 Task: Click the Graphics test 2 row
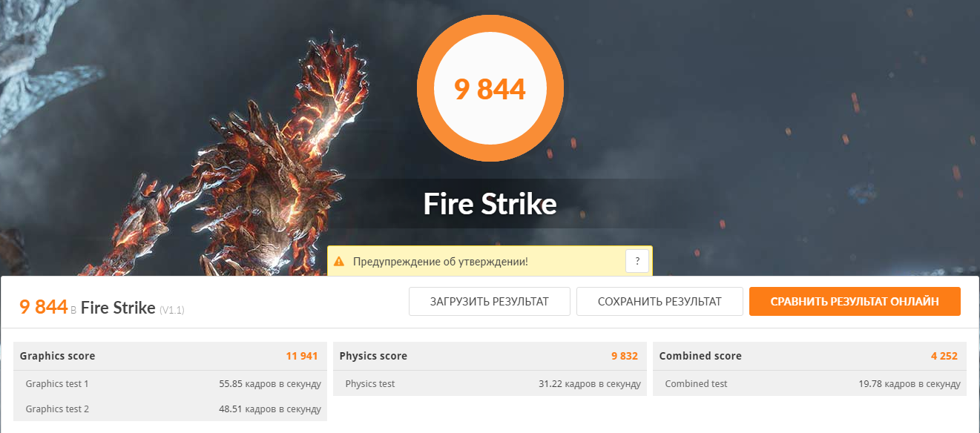[170, 409]
